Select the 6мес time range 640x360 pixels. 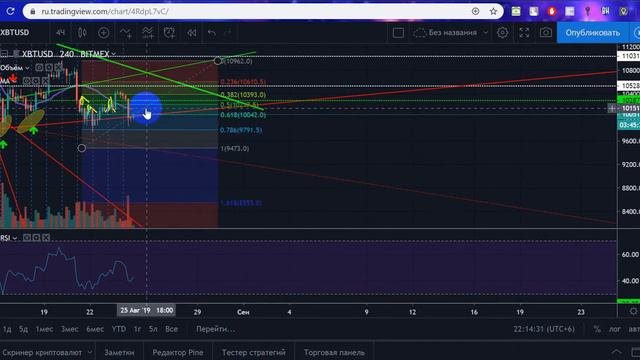click(x=95, y=329)
